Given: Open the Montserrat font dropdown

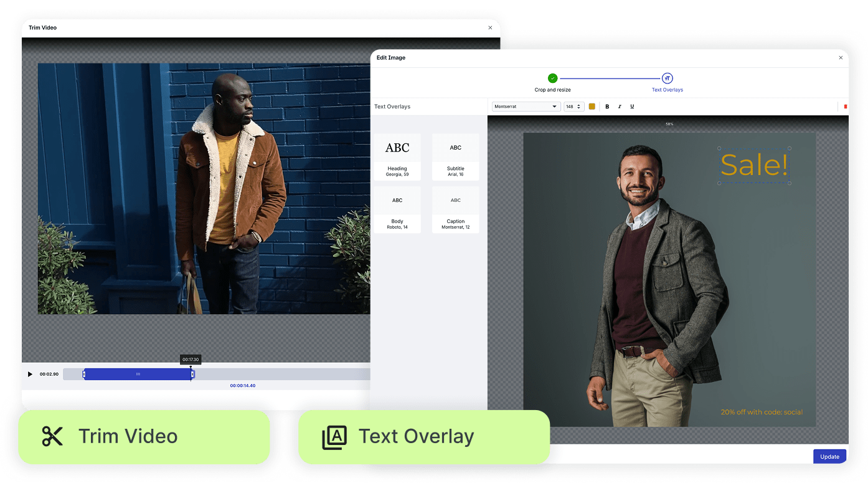Looking at the screenshot, I should (526, 107).
